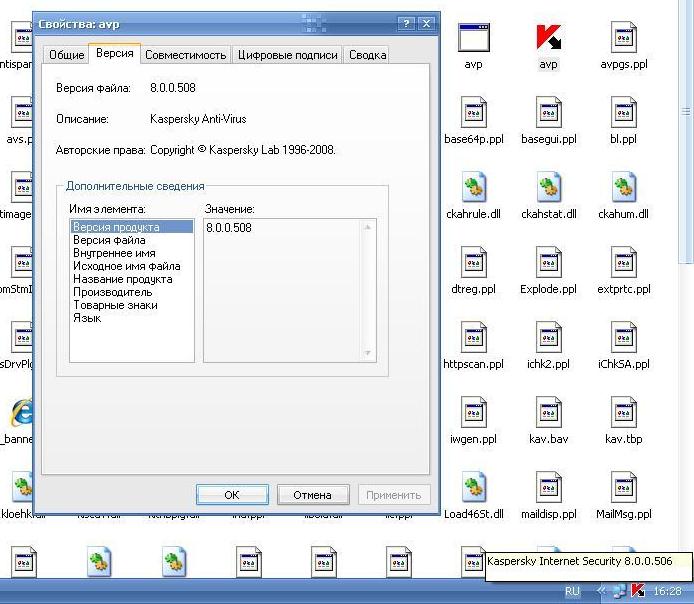Click the network tray icon in taskbar

[x=619, y=591]
